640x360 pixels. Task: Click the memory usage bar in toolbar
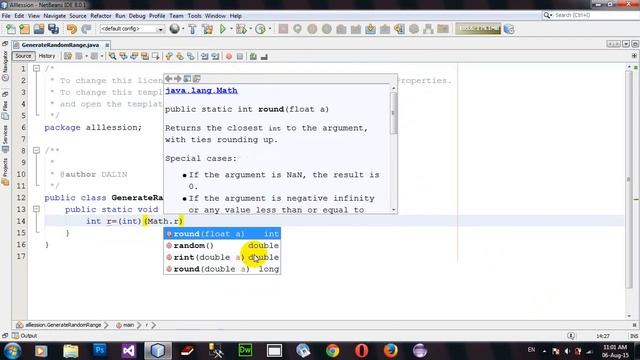tap(478, 29)
